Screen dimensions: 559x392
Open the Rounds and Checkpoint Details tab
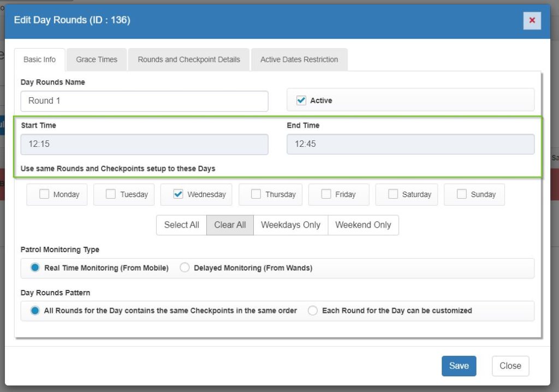189,60
